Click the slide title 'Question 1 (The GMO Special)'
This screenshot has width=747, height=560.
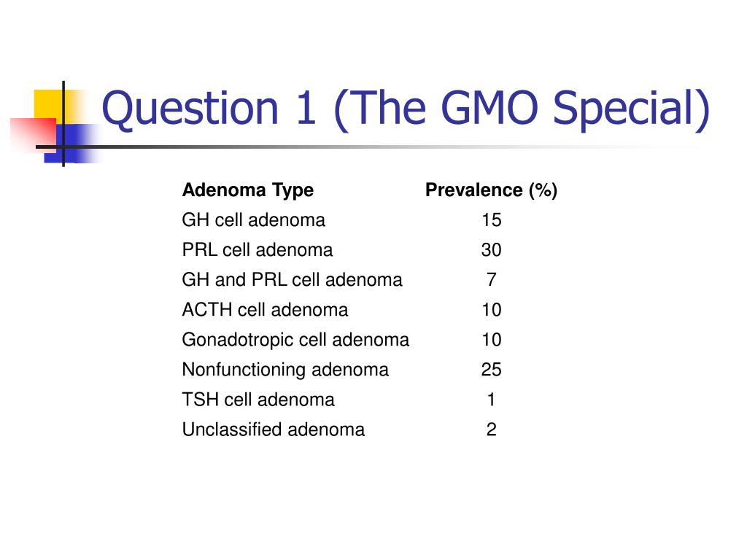(x=406, y=109)
